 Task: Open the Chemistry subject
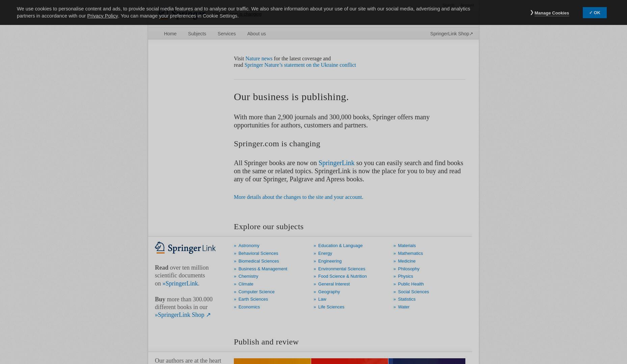point(248,276)
